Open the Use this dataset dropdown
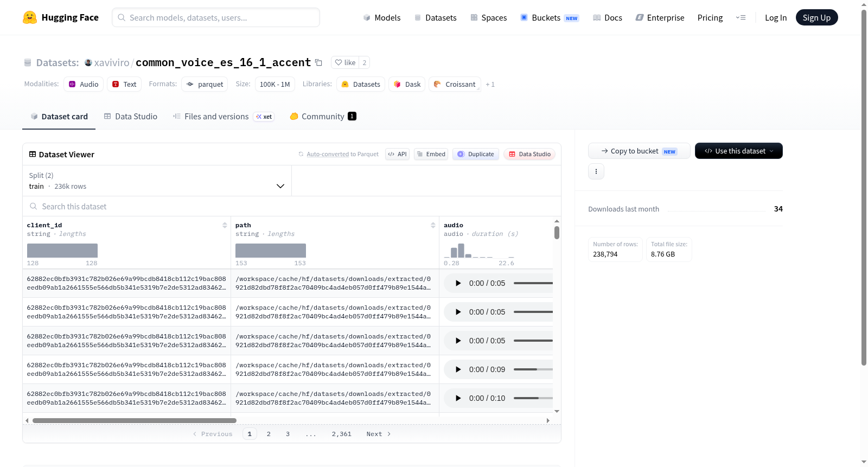This screenshot has width=868, height=467. 739,151
